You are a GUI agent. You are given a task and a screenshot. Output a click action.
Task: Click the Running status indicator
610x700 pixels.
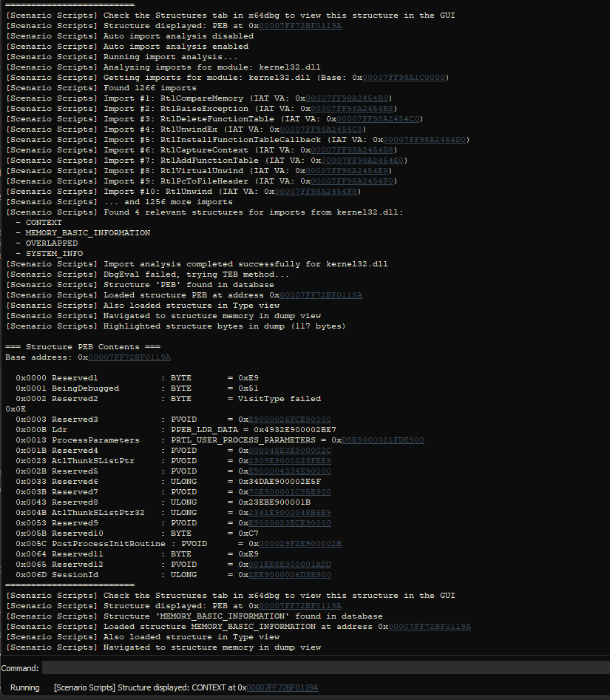25,688
